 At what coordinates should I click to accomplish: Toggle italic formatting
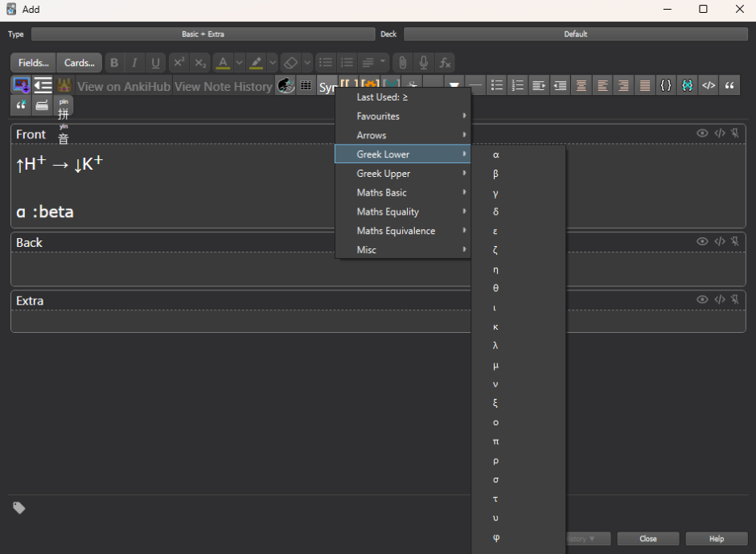point(134,63)
